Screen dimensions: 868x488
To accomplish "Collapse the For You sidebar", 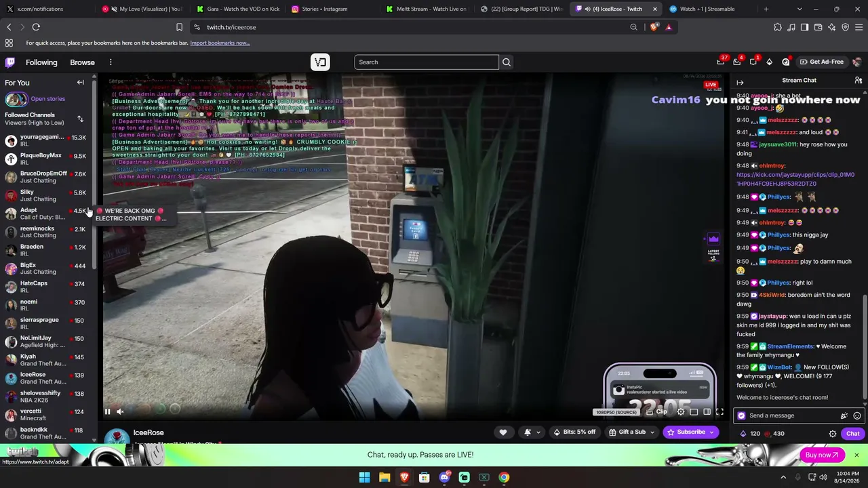I will [x=80, y=83].
